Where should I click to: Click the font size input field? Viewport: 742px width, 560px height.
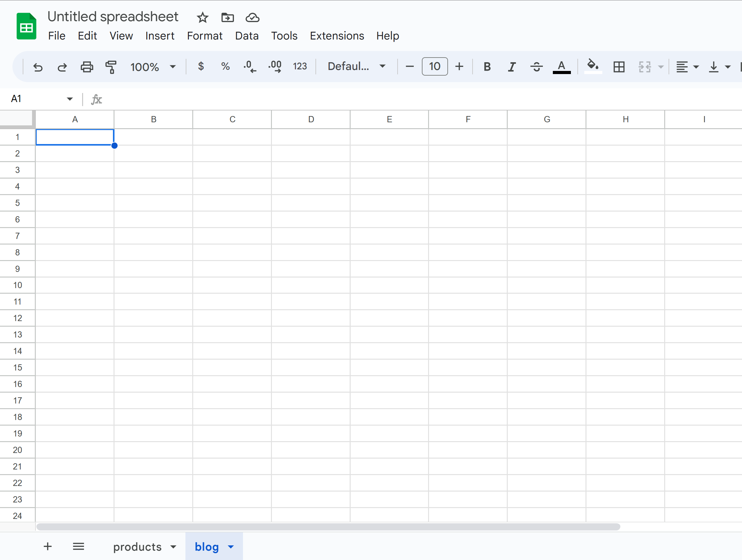[434, 67]
